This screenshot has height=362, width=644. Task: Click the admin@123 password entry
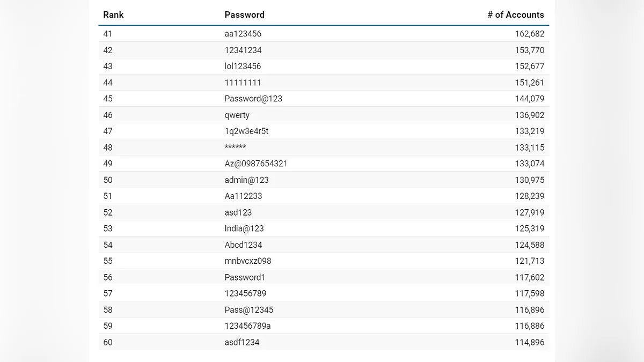tap(246, 180)
